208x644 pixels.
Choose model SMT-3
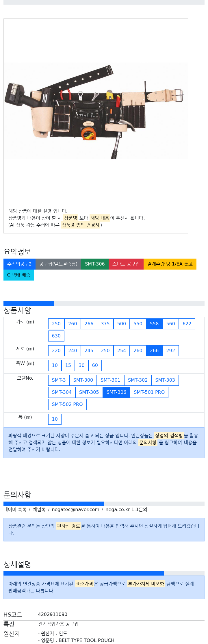point(59,380)
